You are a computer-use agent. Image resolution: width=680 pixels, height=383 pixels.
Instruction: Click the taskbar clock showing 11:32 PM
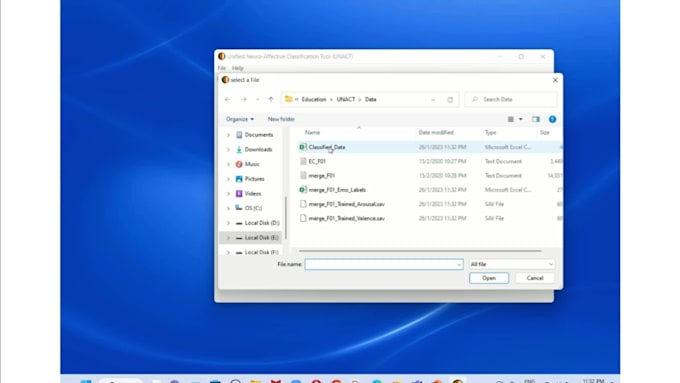(x=593, y=380)
